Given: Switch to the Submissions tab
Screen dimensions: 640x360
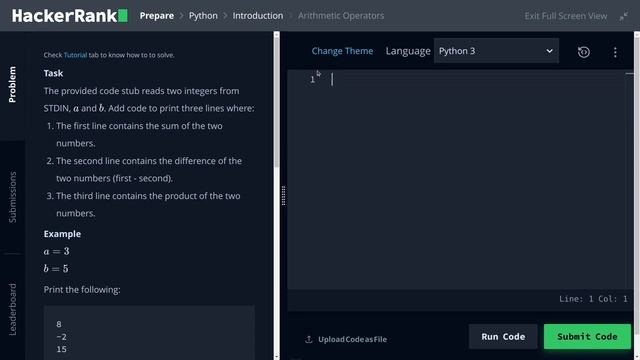Looking at the screenshot, I should coord(12,197).
